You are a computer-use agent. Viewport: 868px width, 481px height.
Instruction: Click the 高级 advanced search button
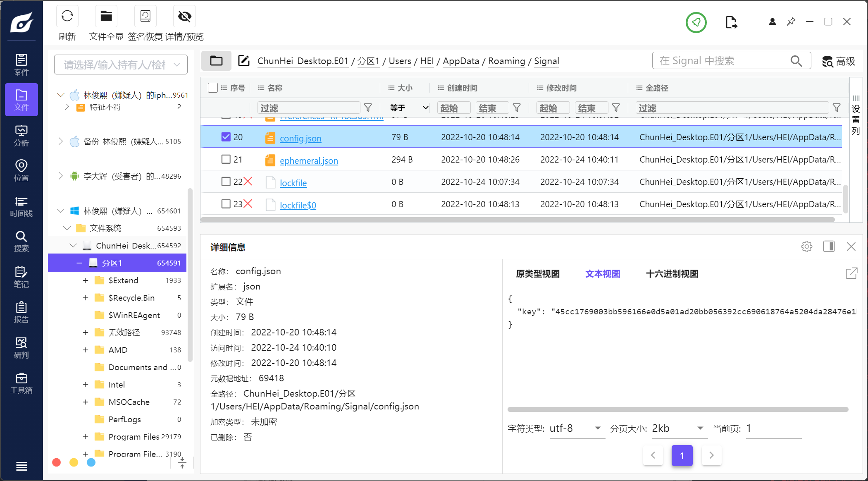[x=839, y=61]
